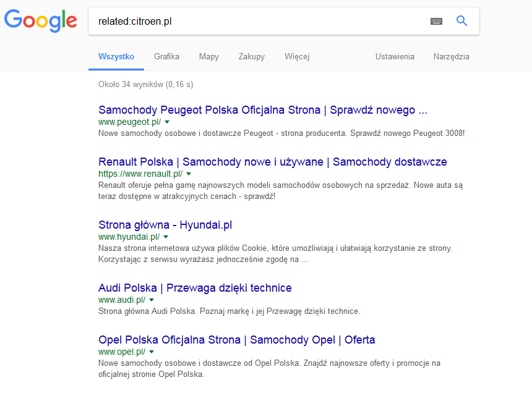Screen dimensions: 532x393
Task: Open Audi Polska result link
Action: click(x=195, y=288)
